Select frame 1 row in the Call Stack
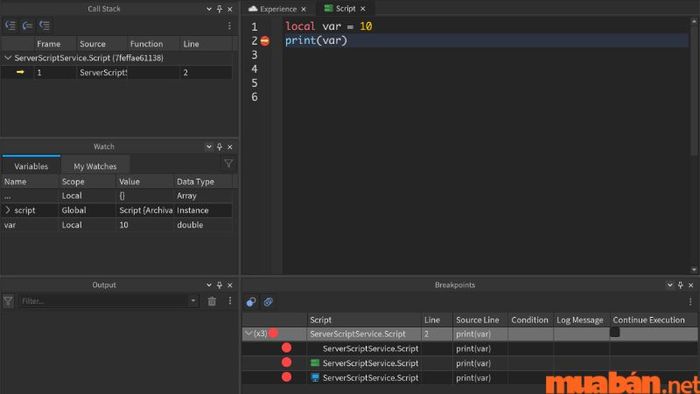700x394 pixels. click(117, 72)
